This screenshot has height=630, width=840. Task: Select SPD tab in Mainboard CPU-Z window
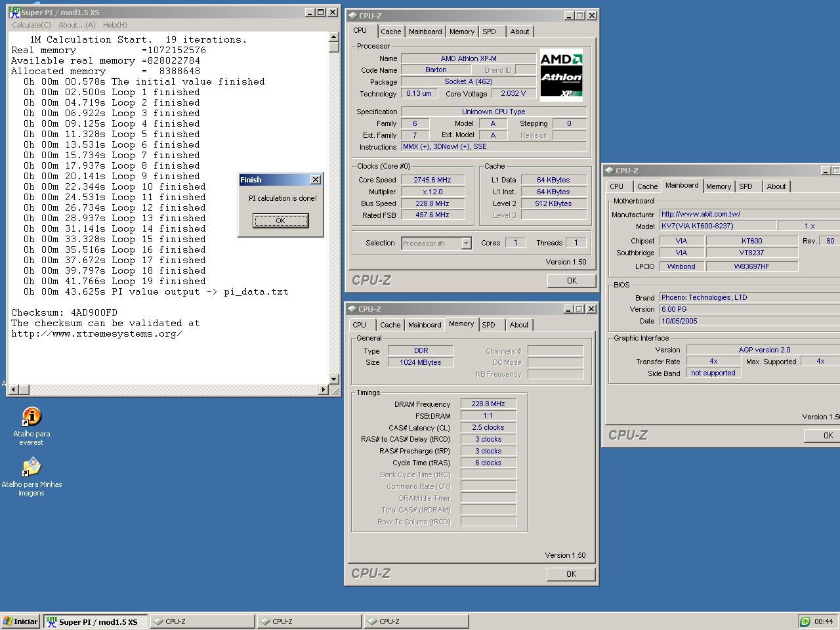point(745,186)
